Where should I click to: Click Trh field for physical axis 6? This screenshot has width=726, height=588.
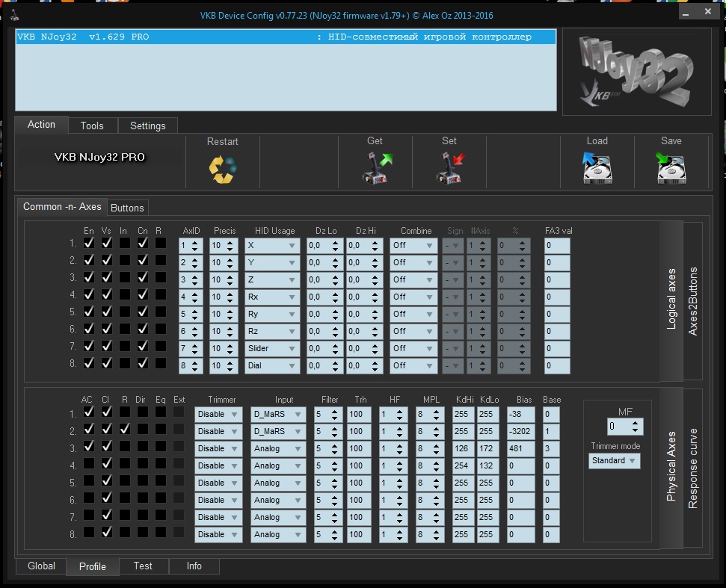(x=359, y=500)
